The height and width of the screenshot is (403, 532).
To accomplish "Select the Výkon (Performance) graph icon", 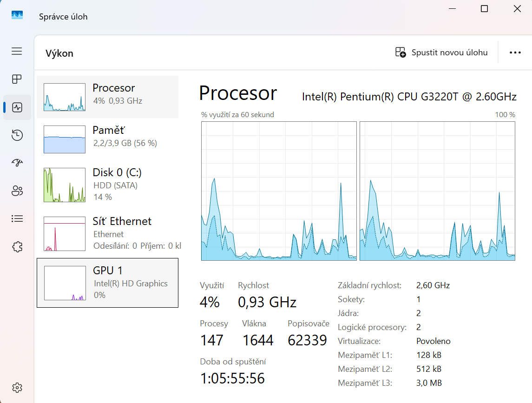I will coord(17,107).
